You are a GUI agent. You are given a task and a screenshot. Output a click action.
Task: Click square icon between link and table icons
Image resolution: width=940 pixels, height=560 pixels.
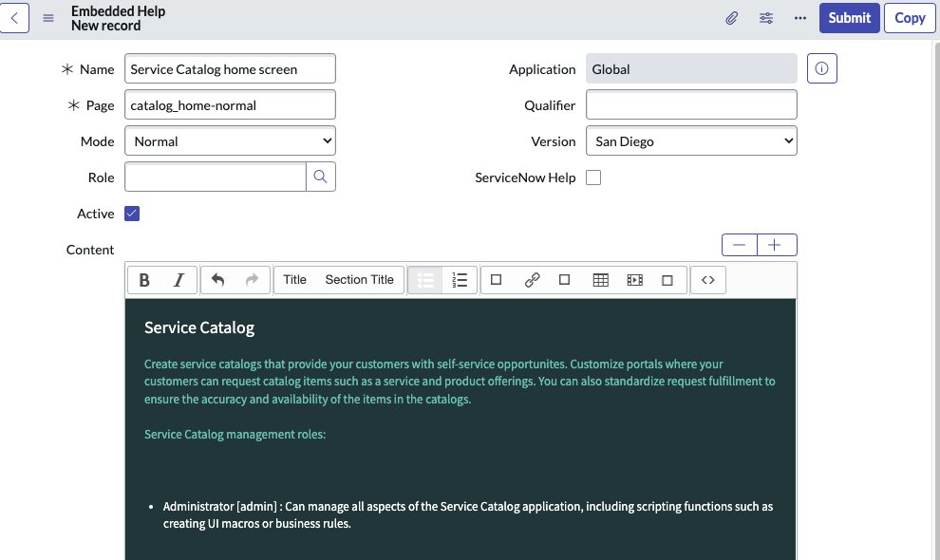click(564, 280)
